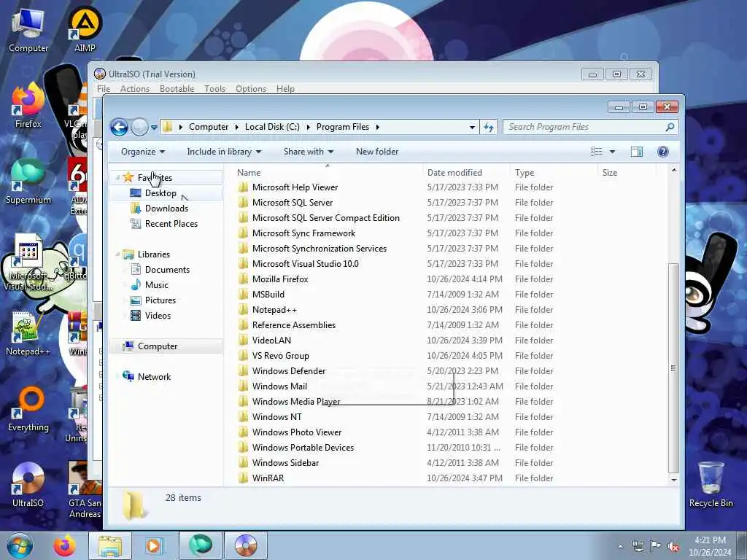The height and width of the screenshot is (560, 747).
Task: Select Network in the navigation pane
Action: (x=154, y=377)
